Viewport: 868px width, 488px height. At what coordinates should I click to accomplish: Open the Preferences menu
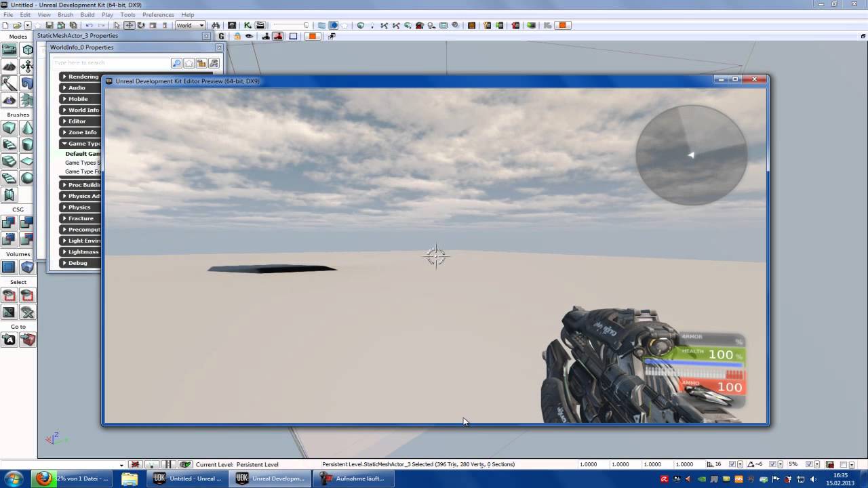(x=158, y=14)
